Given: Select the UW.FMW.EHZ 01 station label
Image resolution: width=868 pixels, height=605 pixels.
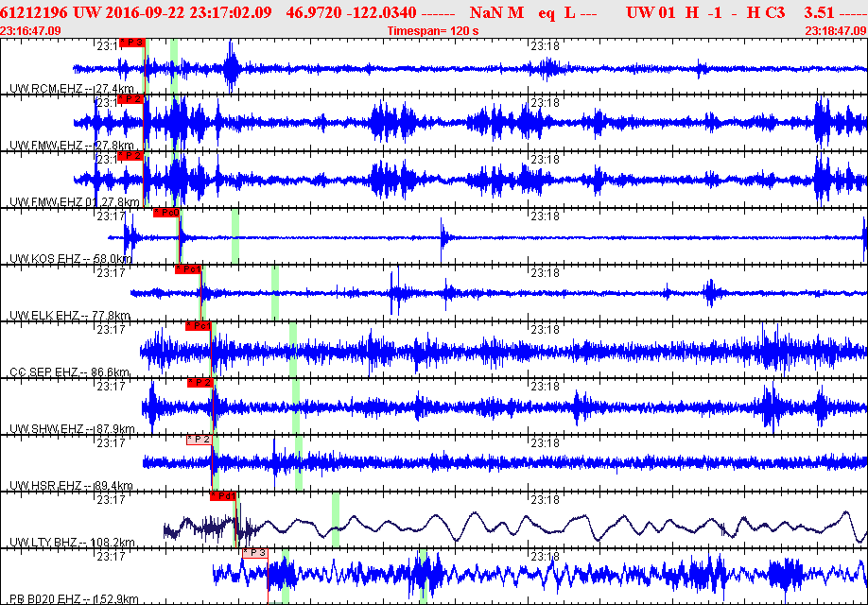Looking at the screenshot, I should [53, 202].
